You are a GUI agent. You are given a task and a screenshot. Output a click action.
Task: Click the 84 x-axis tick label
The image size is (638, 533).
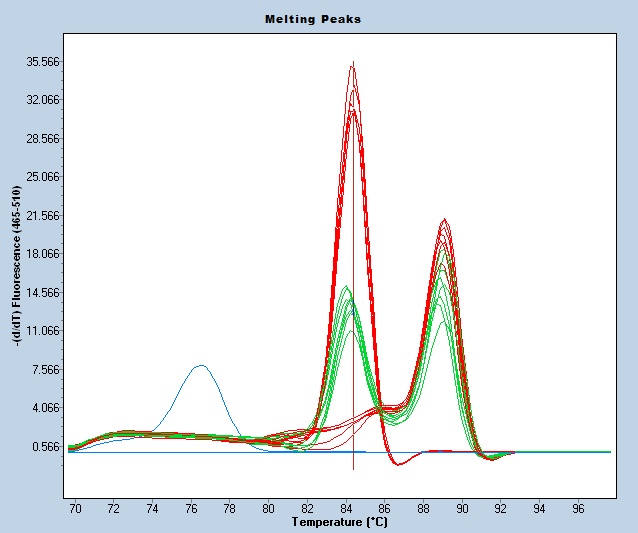[346, 509]
